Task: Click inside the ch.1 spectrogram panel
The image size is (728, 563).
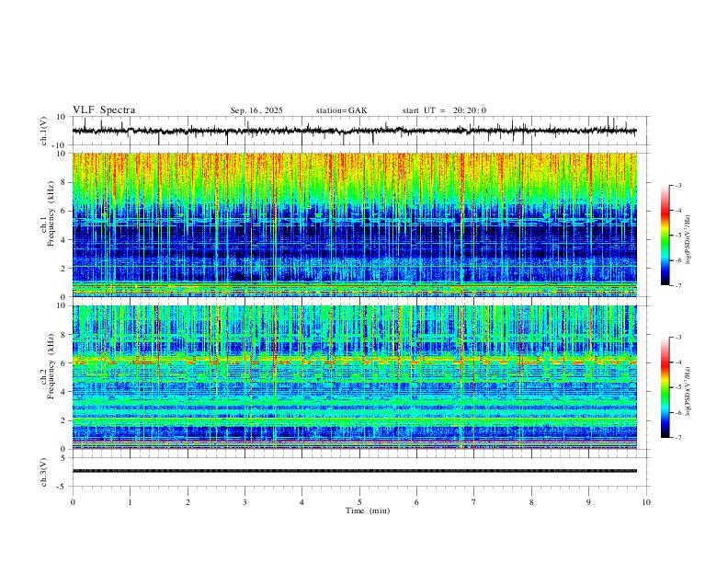Action: point(354,224)
